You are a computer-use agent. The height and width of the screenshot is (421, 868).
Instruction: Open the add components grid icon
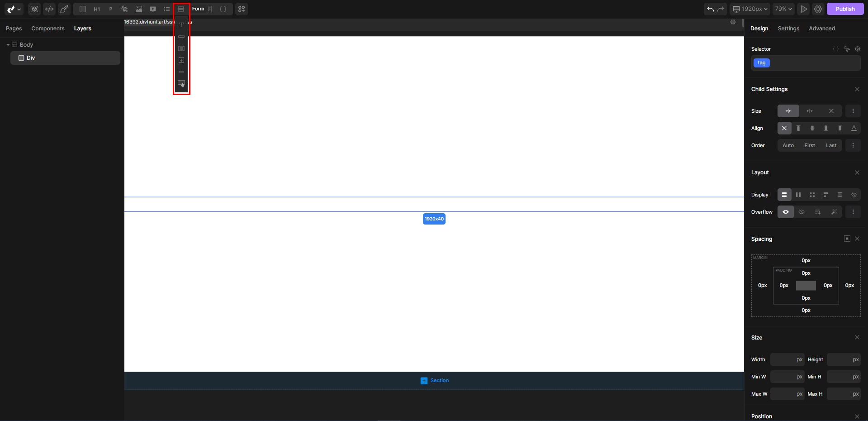[x=242, y=9]
